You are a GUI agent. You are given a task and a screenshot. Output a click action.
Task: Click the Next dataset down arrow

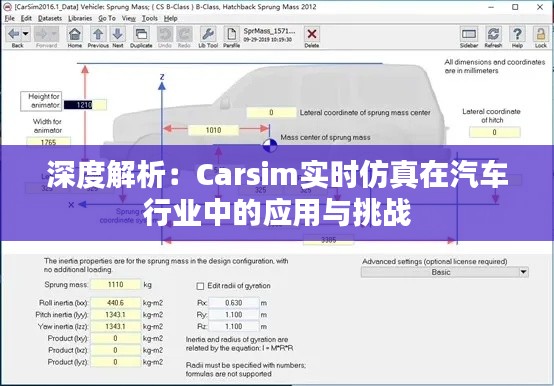[118, 34]
